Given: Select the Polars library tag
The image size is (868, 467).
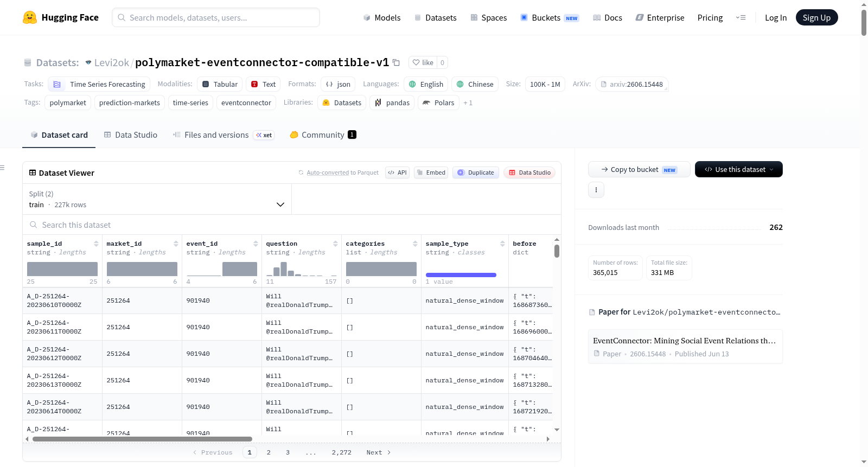Looking at the screenshot, I should (x=438, y=103).
